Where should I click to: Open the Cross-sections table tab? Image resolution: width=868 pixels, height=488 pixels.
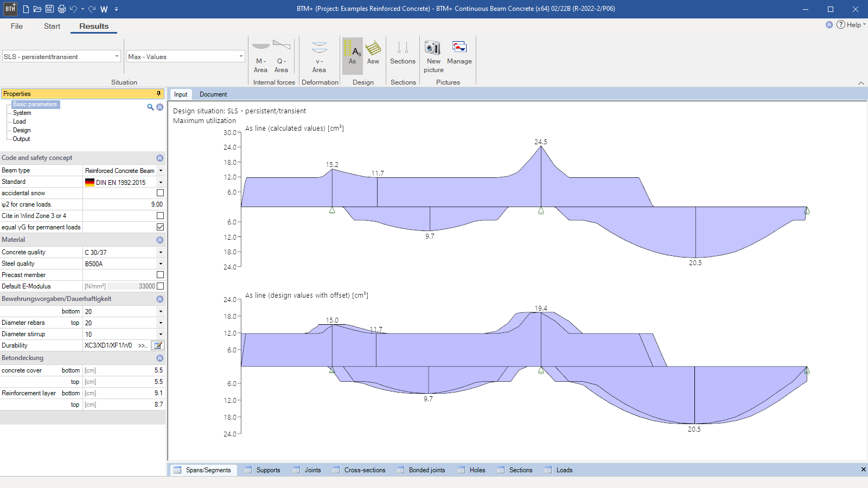tap(359, 470)
